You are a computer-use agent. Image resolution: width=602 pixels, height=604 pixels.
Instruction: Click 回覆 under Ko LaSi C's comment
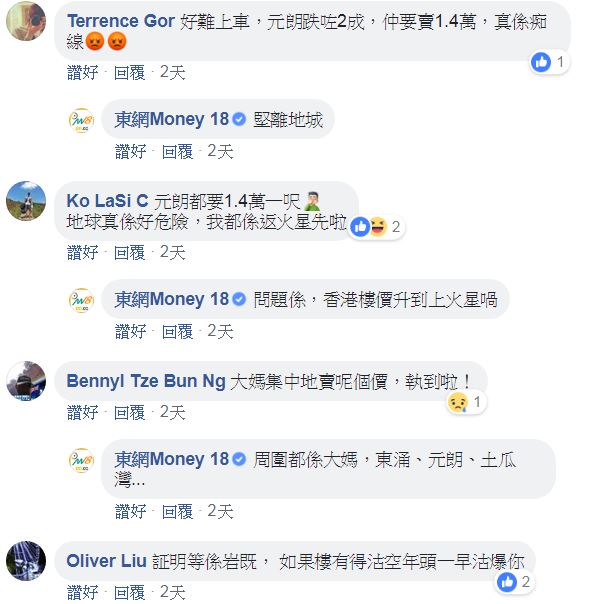coord(129,253)
